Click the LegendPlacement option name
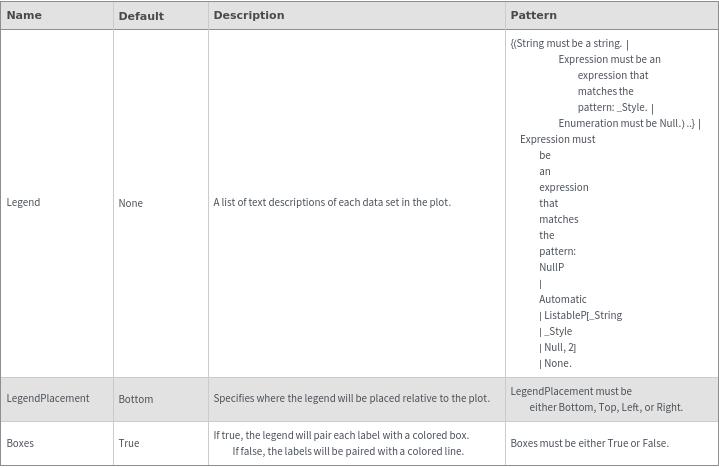Image resolution: width=719 pixels, height=468 pixels. [x=48, y=398]
